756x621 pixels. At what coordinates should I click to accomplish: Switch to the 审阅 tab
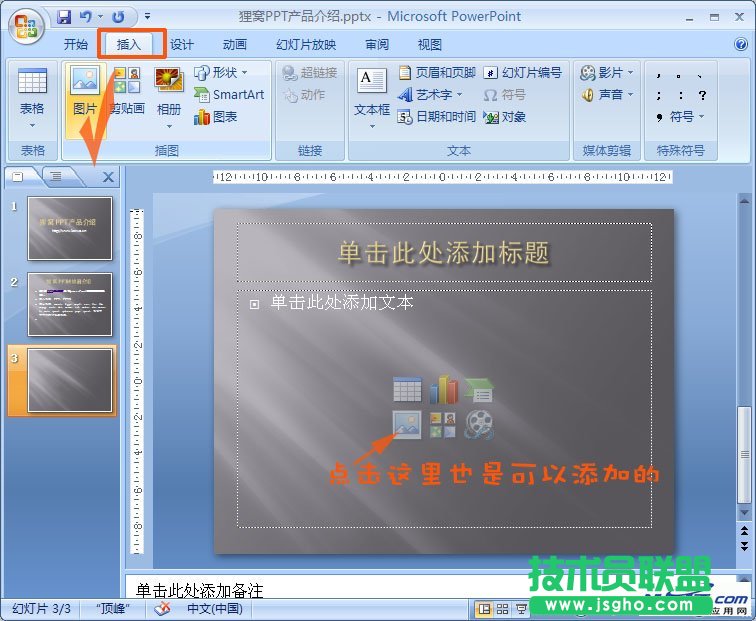pyautogui.click(x=377, y=45)
